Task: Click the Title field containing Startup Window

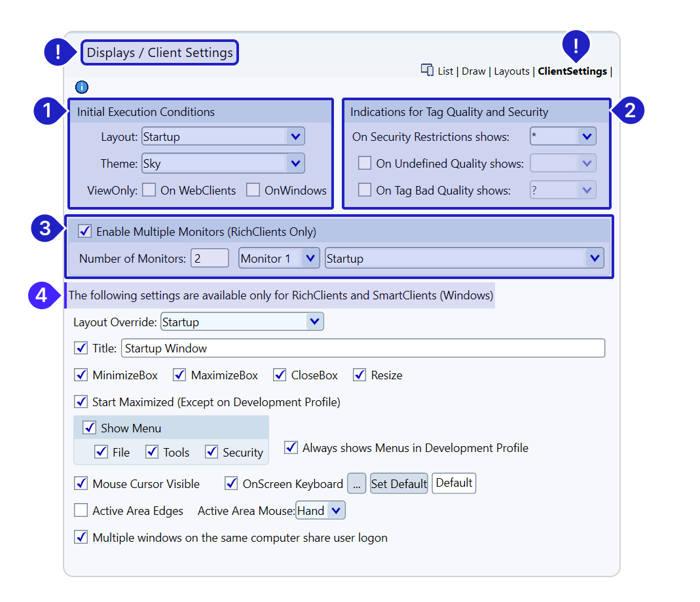Action: coord(363,348)
